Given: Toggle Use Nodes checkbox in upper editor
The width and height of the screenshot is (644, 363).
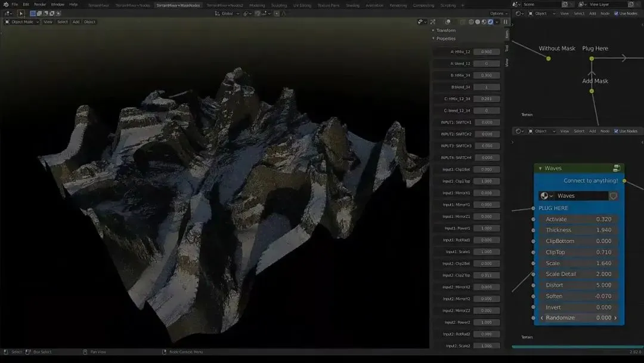Looking at the screenshot, I should pos(616,13).
